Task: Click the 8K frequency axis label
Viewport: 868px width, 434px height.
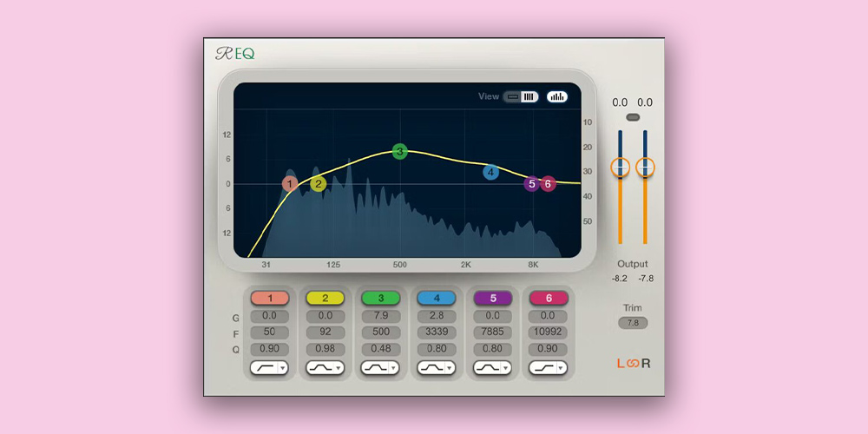Action: (x=533, y=265)
